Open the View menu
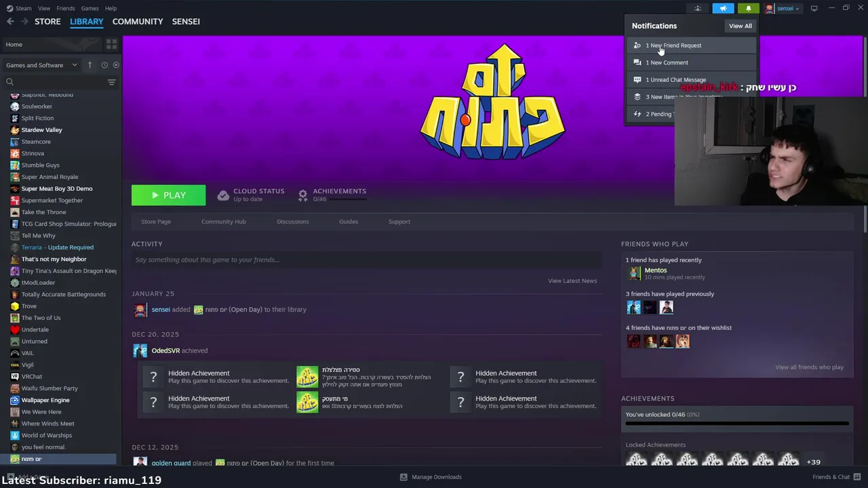Screen dimensions: 868x488 coord(44,8)
